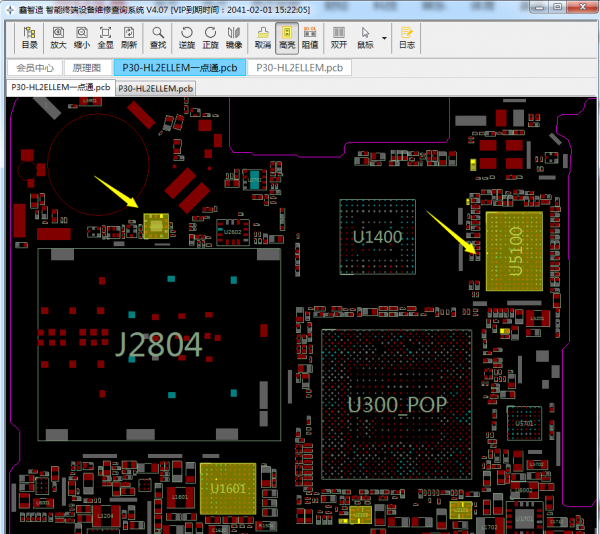The image size is (600, 534).
Task: Toggle the 高亮 highlight mode
Action: (x=286, y=38)
